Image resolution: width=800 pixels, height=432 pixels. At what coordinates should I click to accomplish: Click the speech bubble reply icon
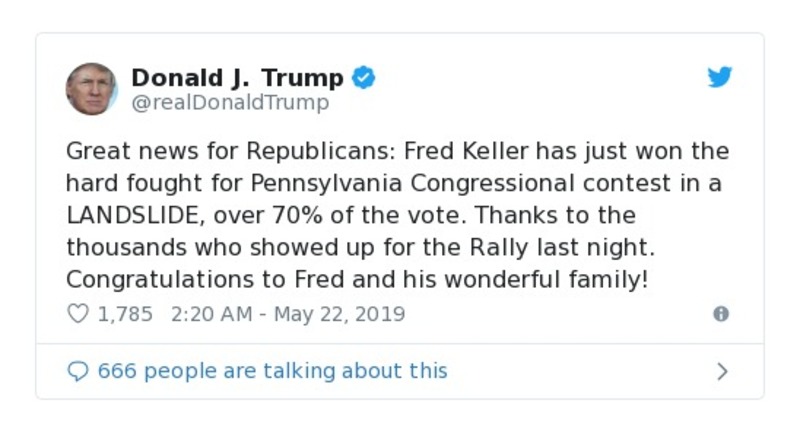[77, 371]
